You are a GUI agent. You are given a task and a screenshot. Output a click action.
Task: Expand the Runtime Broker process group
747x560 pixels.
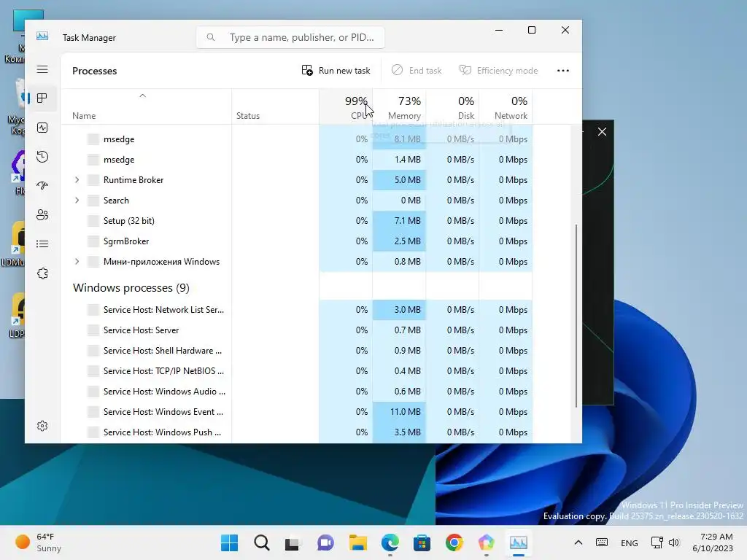[x=77, y=180]
